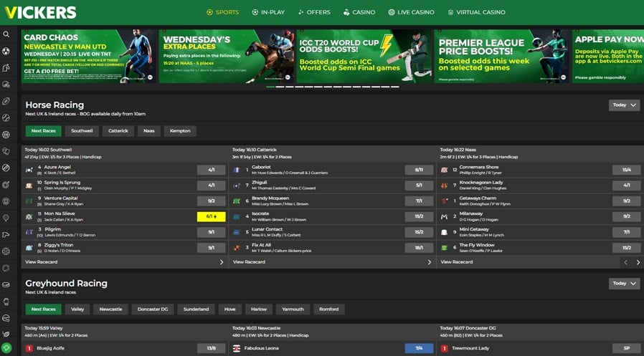This screenshot has width=644, height=356.
Task: Select the Naas meeting filter
Action: pos(149,131)
